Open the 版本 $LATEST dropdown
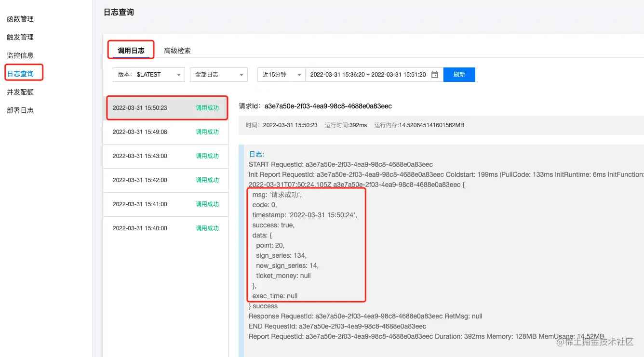This screenshot has height=357, width=644. [x=149, y=75]
